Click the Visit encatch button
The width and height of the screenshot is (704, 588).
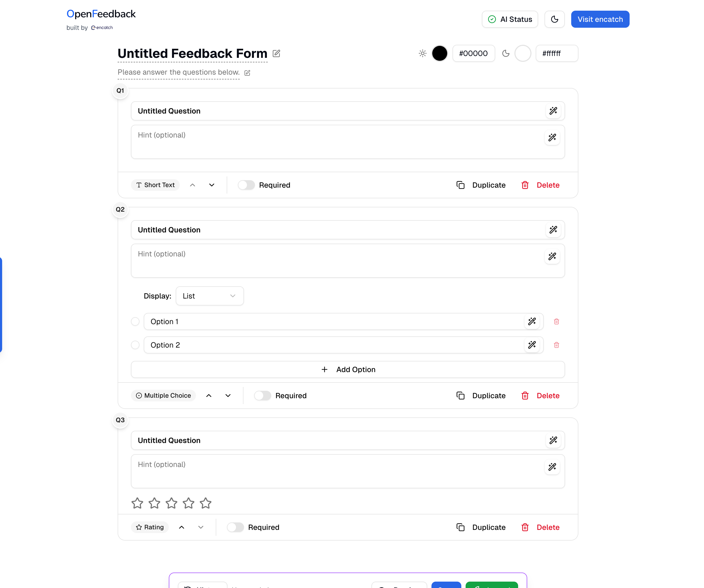600,19
